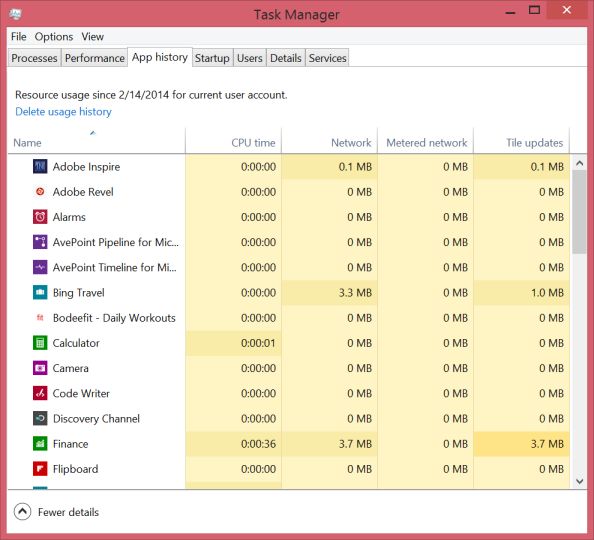
Task: Open the Startup tab
Action: pos(212,58)
